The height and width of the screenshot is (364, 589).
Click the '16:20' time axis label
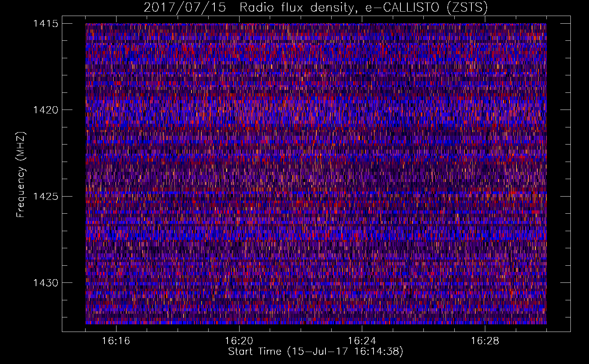[x=239, y=341]
